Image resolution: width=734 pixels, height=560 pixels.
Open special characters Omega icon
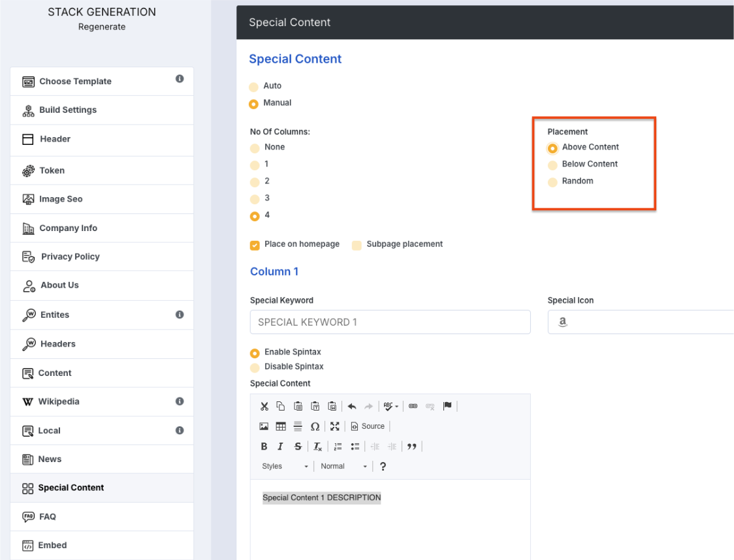(315, 426)
